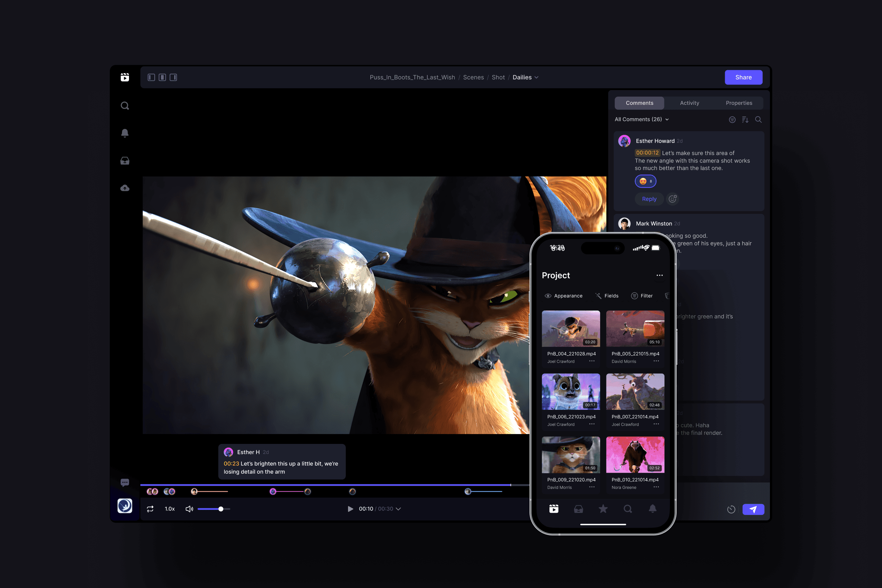Open notifications bell in left sidebar
This screenshot has height=588, width=882.
tap(125, 133)
